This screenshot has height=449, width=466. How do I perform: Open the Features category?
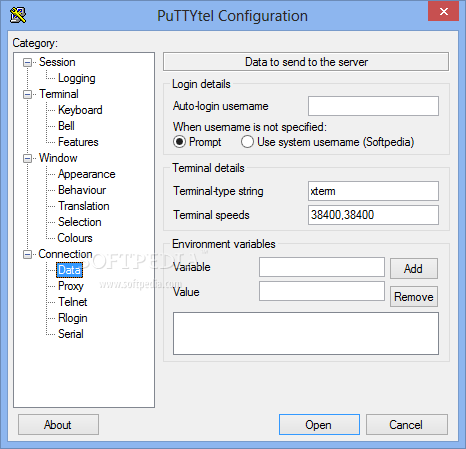tap(78, 142)
